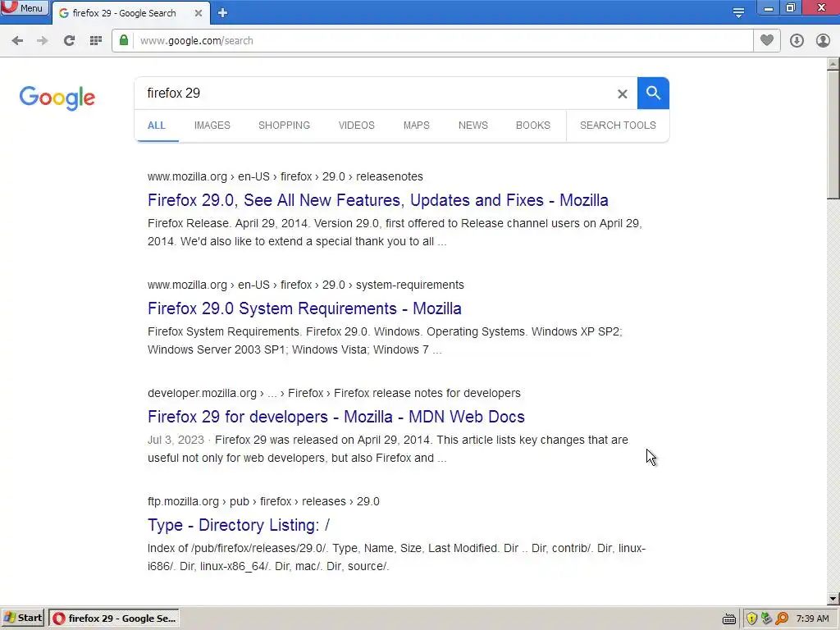Open Firefox 29.0 System Requirements link
Screen dimensions: 840x630
coord(304,308)
